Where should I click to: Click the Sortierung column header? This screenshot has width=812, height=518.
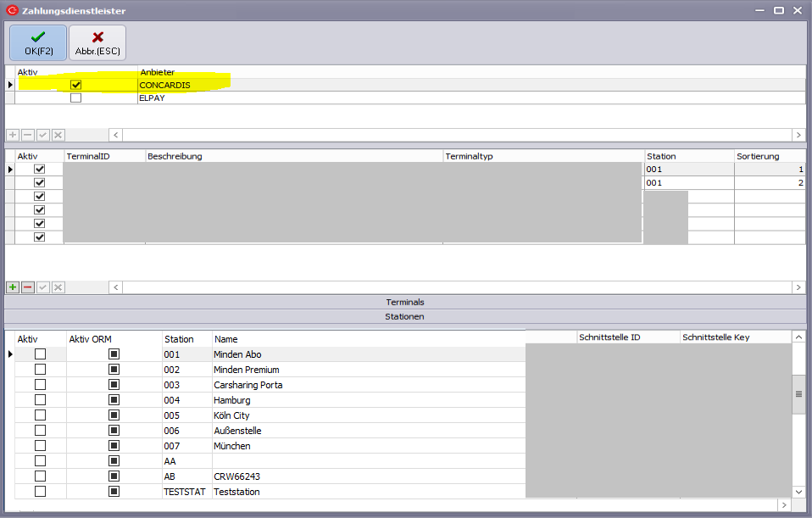[769, 156]
